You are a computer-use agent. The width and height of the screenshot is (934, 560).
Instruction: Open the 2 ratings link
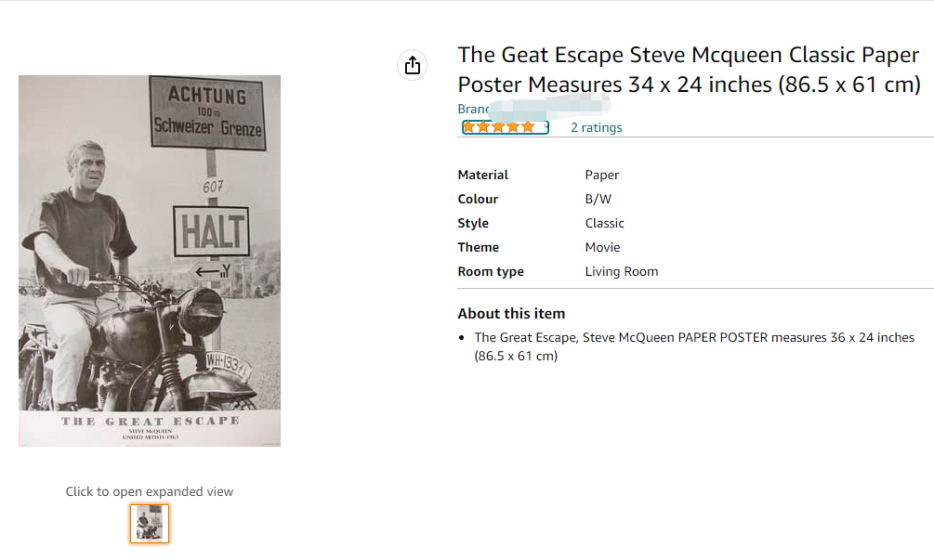click(596, 127)
